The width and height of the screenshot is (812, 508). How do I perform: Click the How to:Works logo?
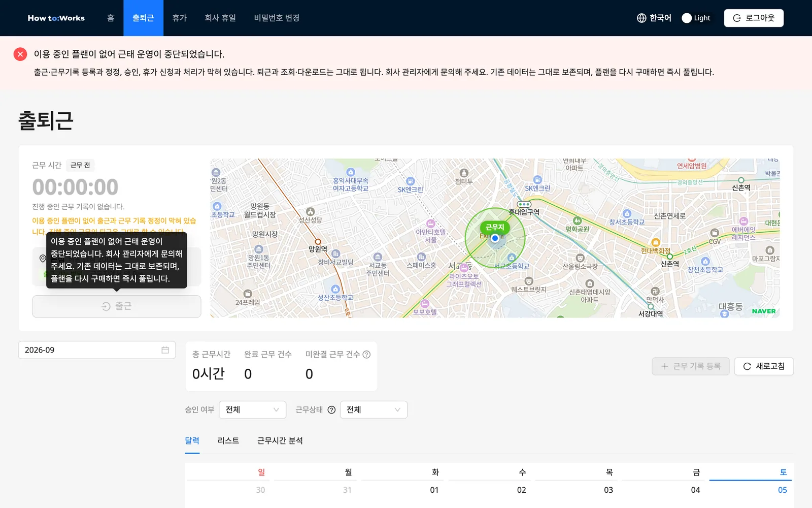pos(56,18)
